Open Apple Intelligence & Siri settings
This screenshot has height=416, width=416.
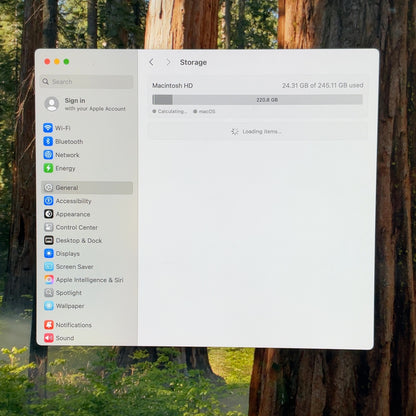point(87,280)
